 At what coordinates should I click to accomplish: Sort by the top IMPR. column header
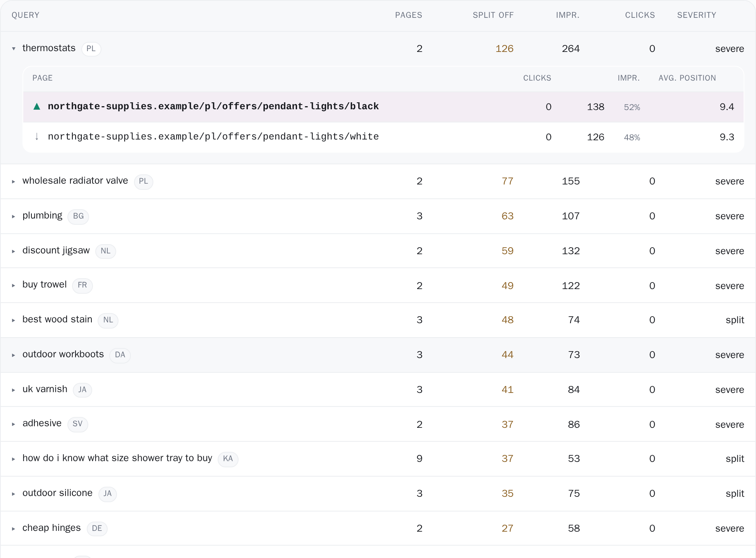tap(568, 15)
